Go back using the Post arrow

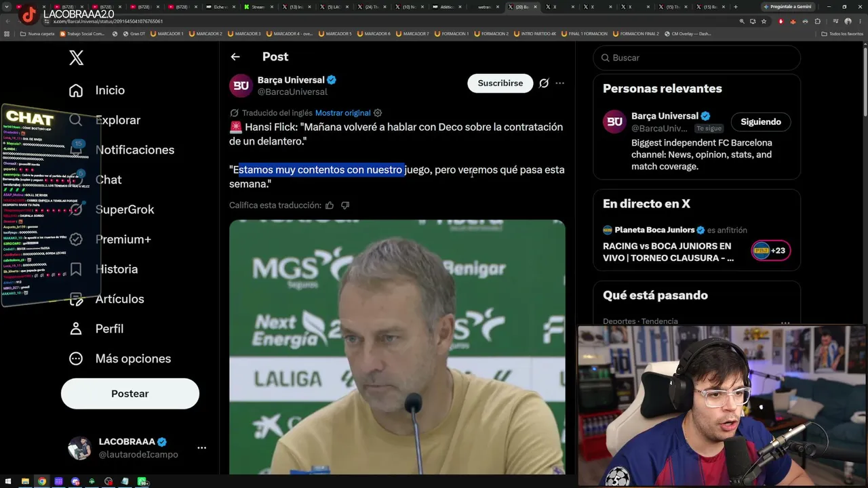click(x=235, y=57)
